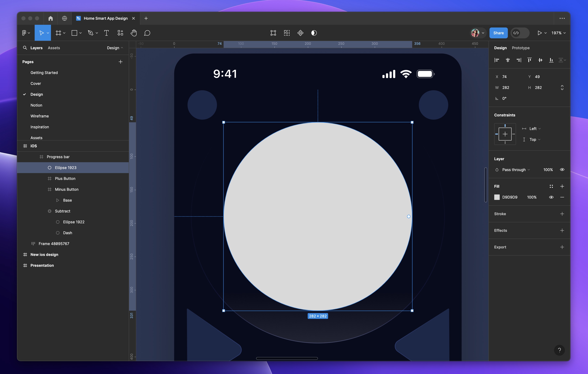Toggle layer opacity visibility in Layer section
Screen dimensions: 588x374
tap(562, 169)
